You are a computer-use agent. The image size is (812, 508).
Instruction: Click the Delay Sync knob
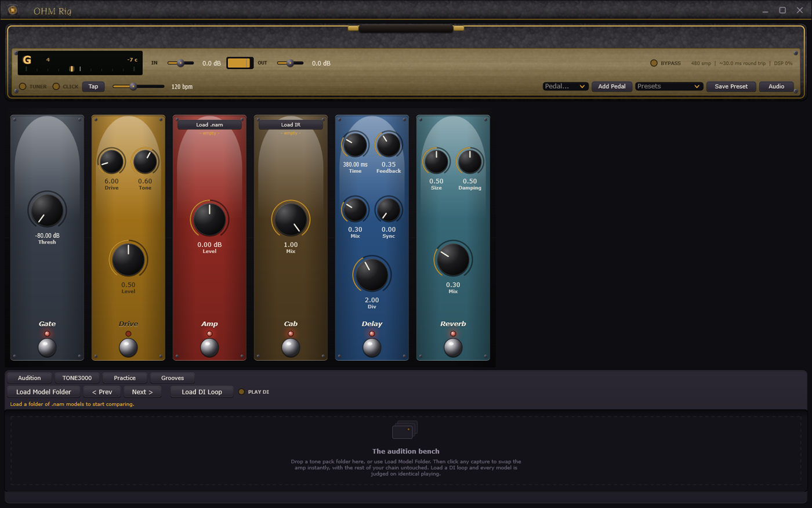pyautogui.click(x=389, y=209)
